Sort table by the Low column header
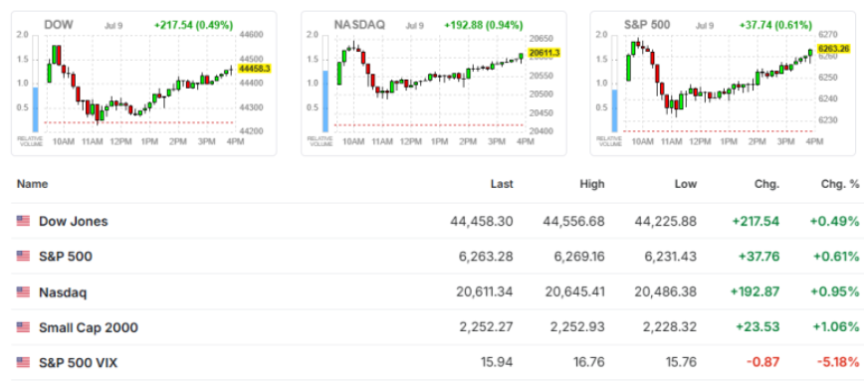Viewport: 868px width, 386px height. coord(686,184)
